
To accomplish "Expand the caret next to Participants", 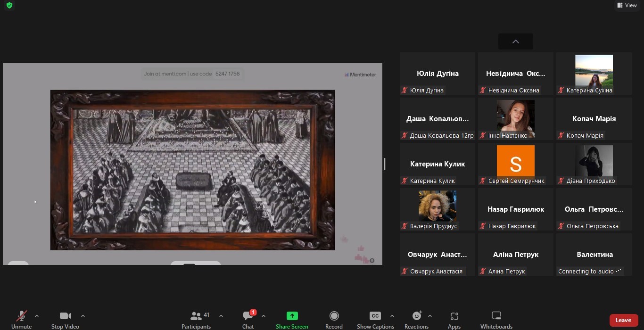I will coord(221,316).
